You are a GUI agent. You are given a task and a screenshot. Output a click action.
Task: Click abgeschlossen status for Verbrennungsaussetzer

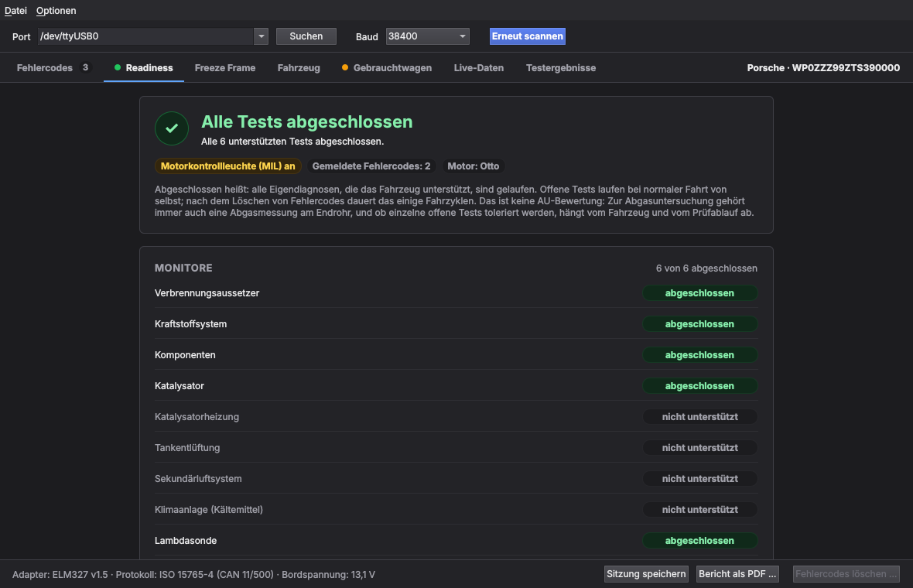(700, 292)
